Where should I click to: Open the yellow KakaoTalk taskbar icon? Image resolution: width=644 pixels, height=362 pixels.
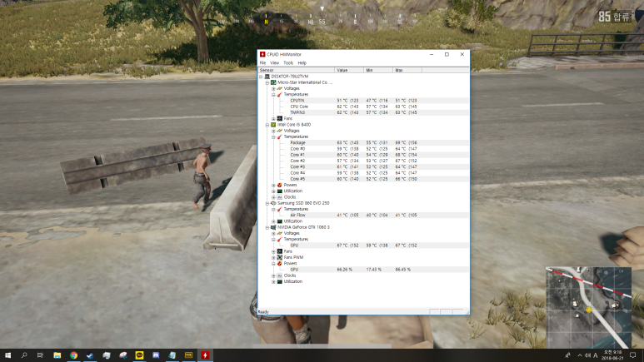(x=139, y=355)
